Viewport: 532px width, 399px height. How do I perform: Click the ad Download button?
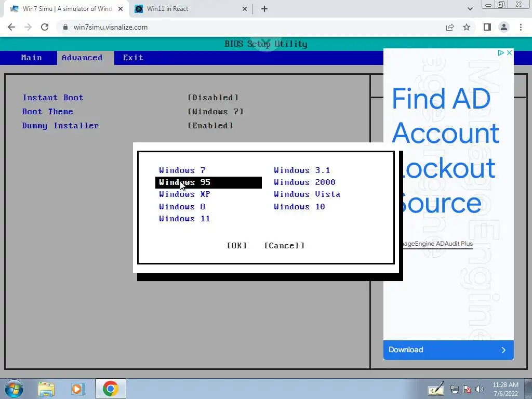[448, 350]
